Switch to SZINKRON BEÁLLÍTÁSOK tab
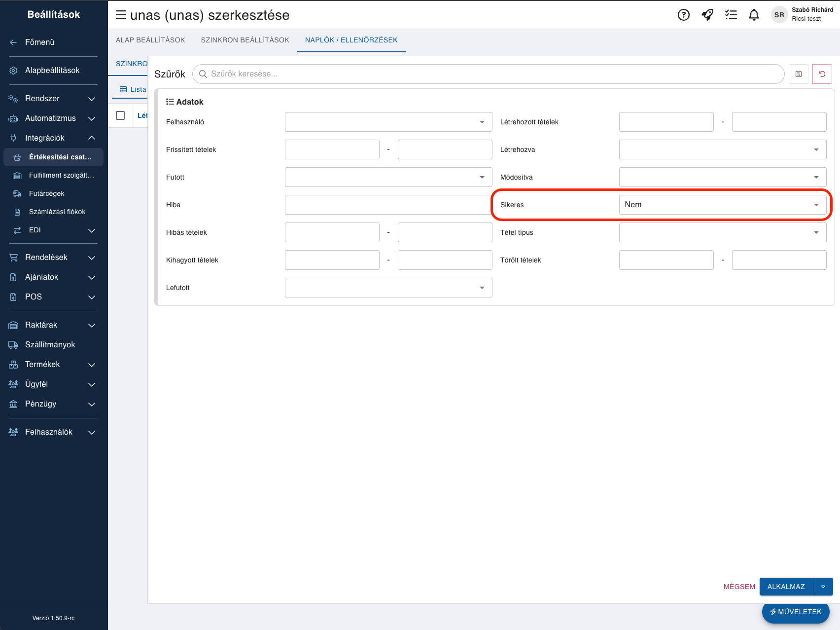 pos(245,40)
